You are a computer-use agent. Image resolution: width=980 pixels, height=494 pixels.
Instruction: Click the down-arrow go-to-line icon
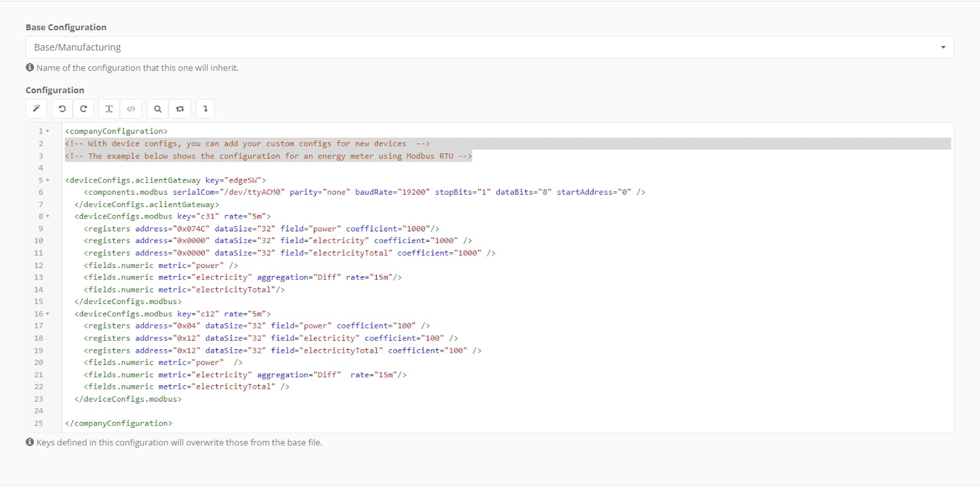(205, 109)
